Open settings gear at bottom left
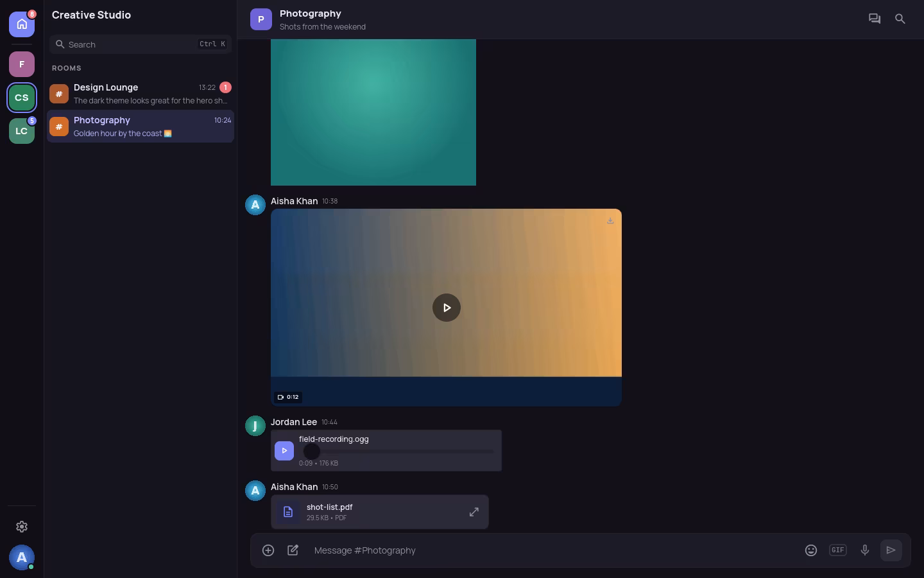 click(22, 527)
